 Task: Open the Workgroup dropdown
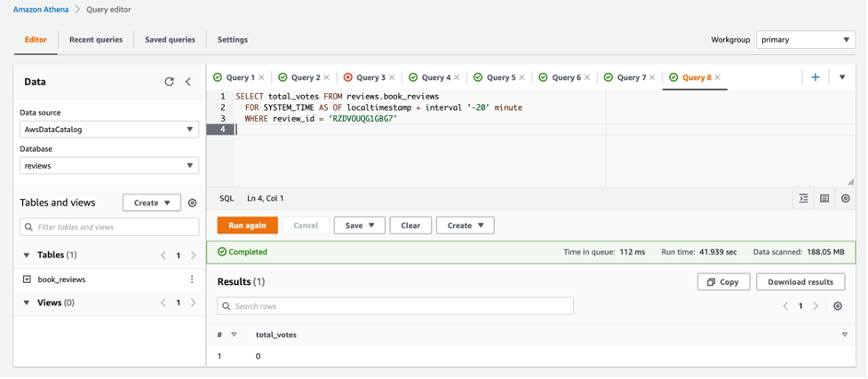click(806, 40)
